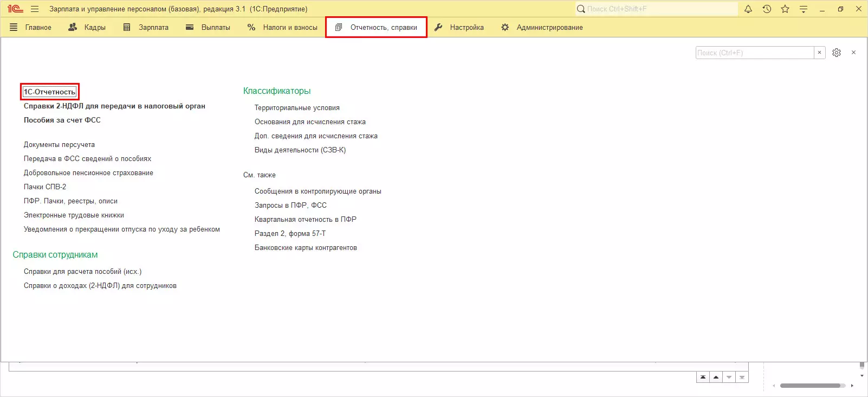Open Документы персучета
The image size is (868, 397).
[x=59, y=144]
